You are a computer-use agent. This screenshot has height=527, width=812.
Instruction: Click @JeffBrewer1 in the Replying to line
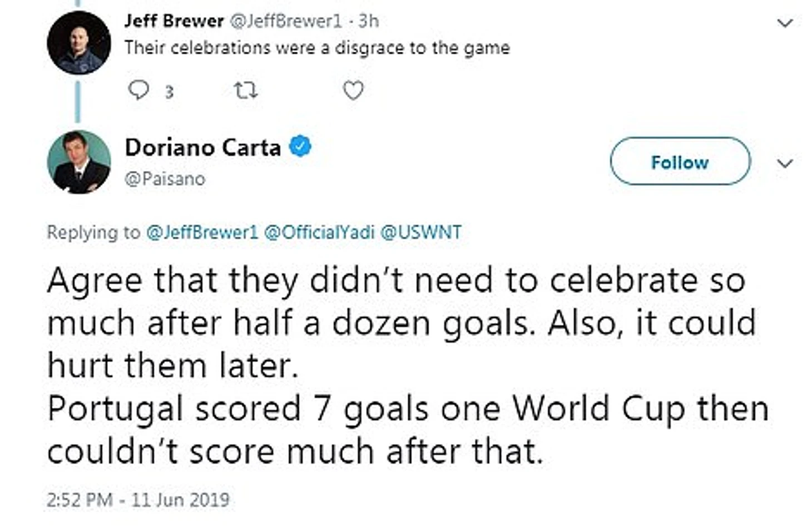coord(202,232)
